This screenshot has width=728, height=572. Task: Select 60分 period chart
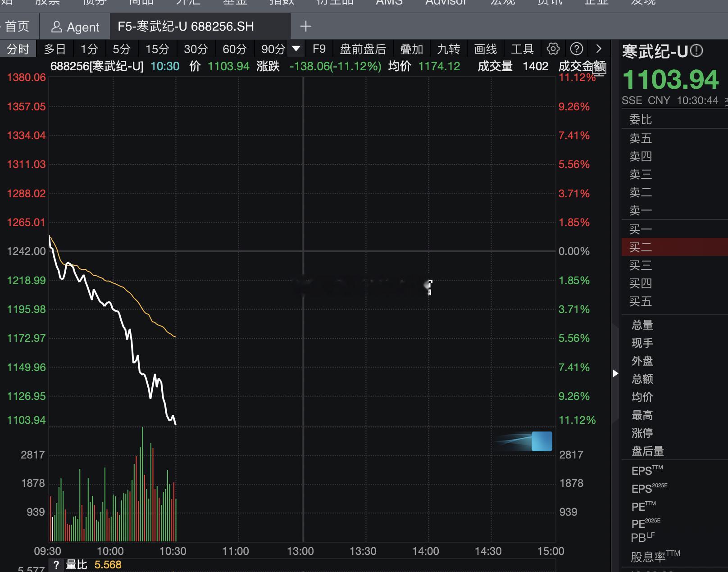point(235,49)
